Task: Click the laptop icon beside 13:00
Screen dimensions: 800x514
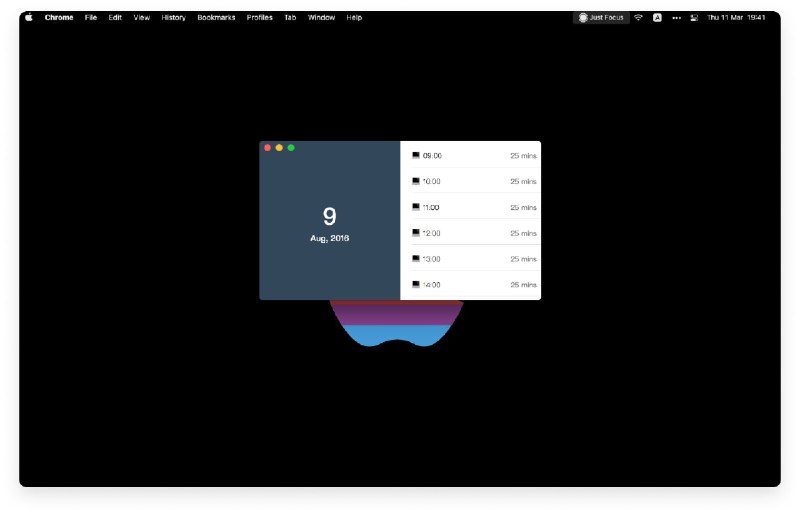Action: [416, 259]
